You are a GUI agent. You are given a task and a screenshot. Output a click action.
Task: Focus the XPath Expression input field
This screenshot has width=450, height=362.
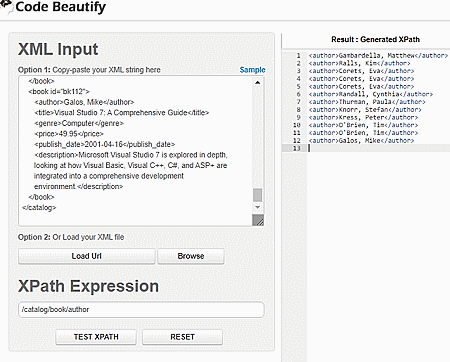point(141,310)
